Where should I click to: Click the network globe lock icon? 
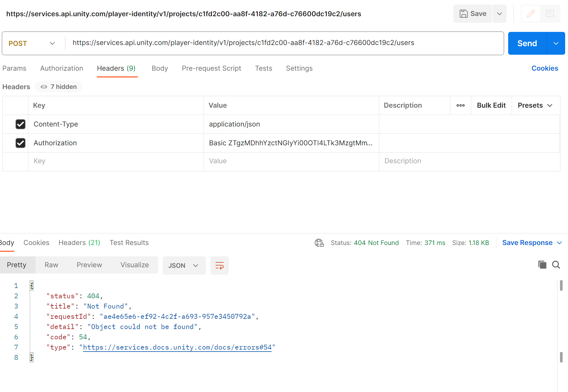(x=319, y=243)
